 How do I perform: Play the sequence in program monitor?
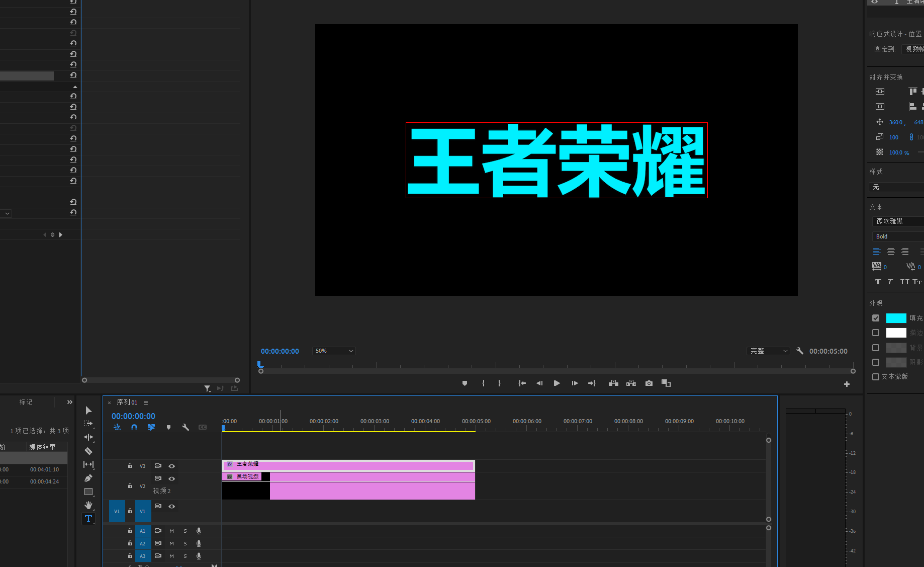[x=557, y=383]
